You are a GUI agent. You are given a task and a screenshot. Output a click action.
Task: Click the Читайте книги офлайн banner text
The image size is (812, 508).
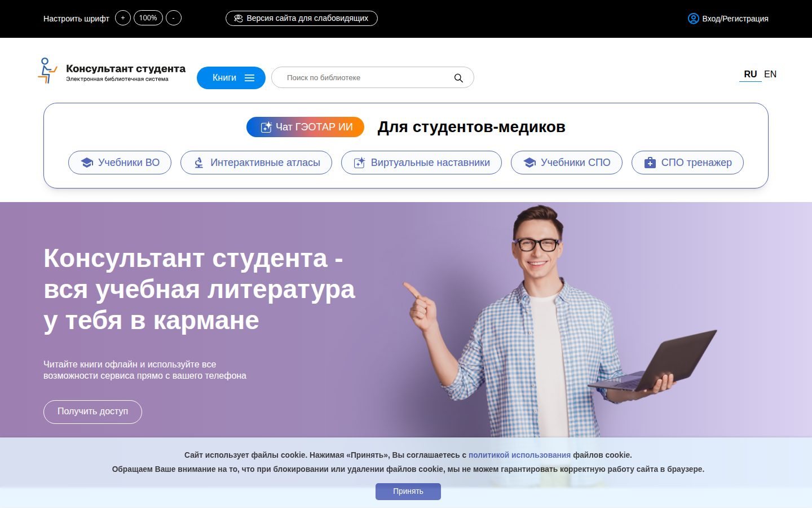145,370
